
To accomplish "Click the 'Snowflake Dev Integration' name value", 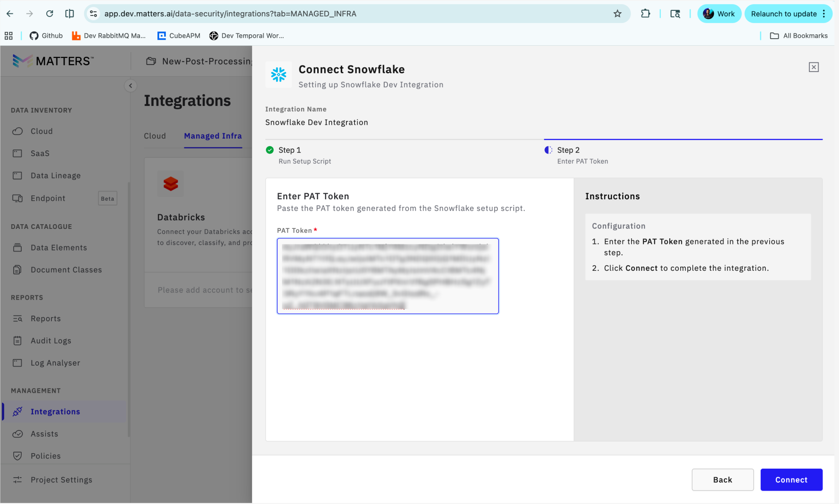I will (317, 122).
